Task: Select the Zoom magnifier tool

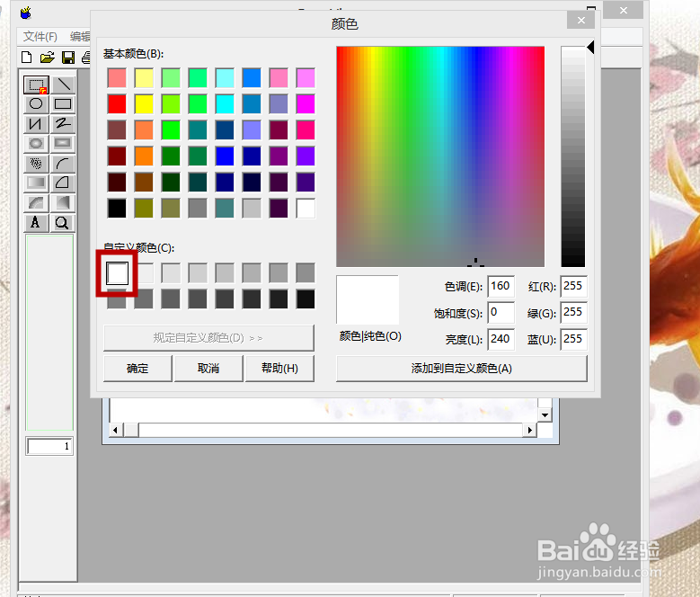Action: (x=63, y=222)
